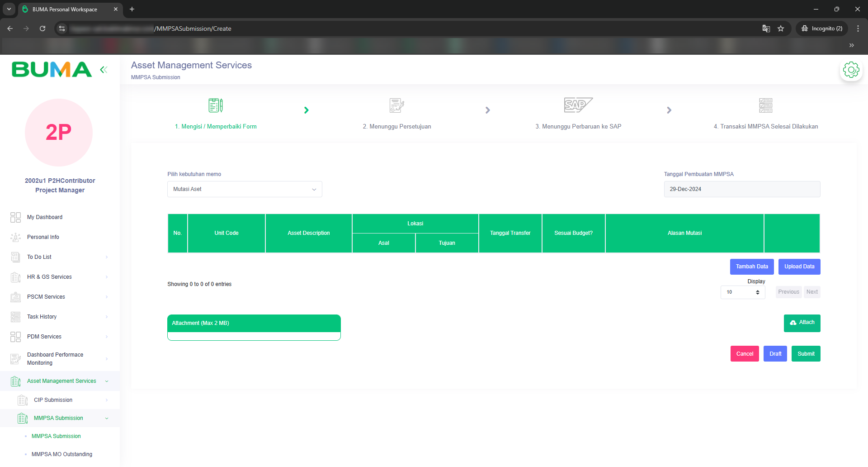The image size is (868, 467).
Task: Expand the PSCM Services menu
Action: (x=46, y=297)
